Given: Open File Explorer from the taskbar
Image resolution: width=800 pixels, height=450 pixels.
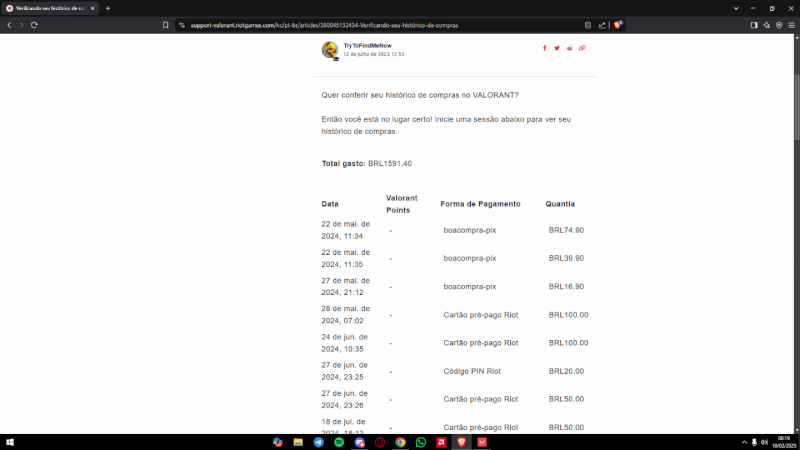Looking at the screenshot, I should click(298, 442).
